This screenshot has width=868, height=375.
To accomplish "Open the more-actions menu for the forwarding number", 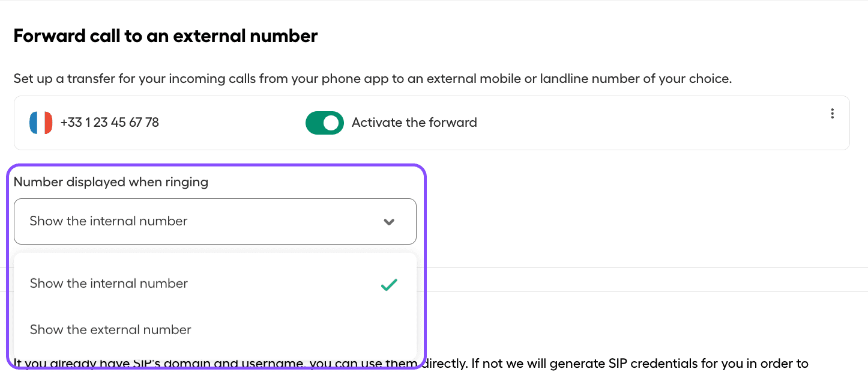I will pos(833,113).
